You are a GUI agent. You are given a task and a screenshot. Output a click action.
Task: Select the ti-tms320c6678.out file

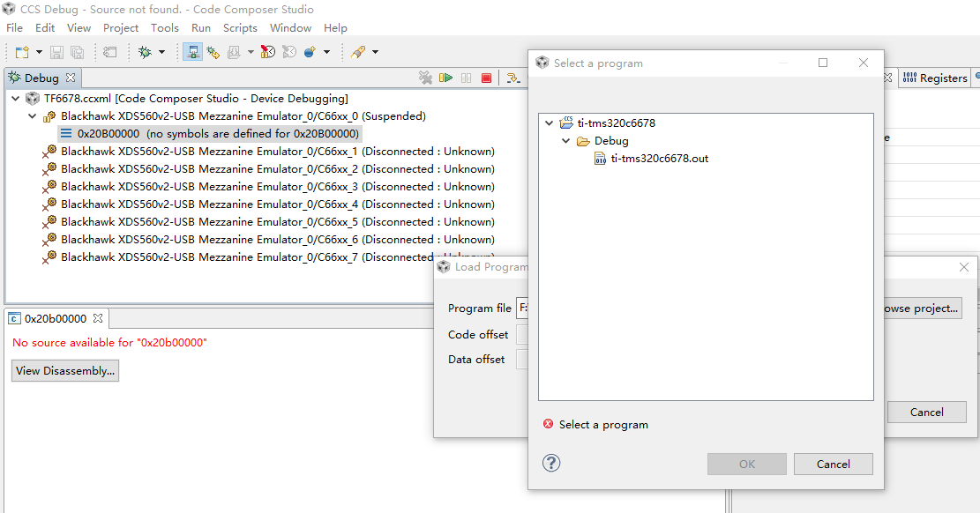click(x=658, y=159)
